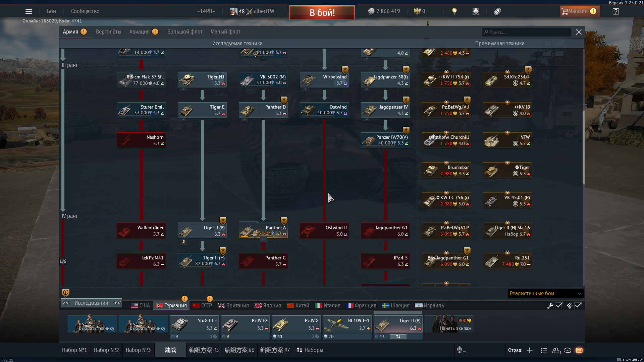The image size is (644, 362).
Task: Open the Наборы presets manager
Action: point(310,350)
